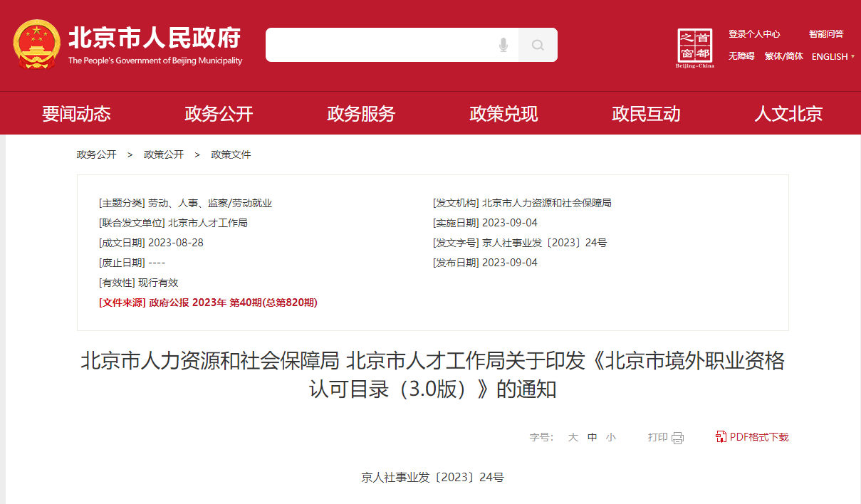Enable 无障碍 accessibility mode
The width and height of the screenshot is (861, 504).
(x=741, y=56)
